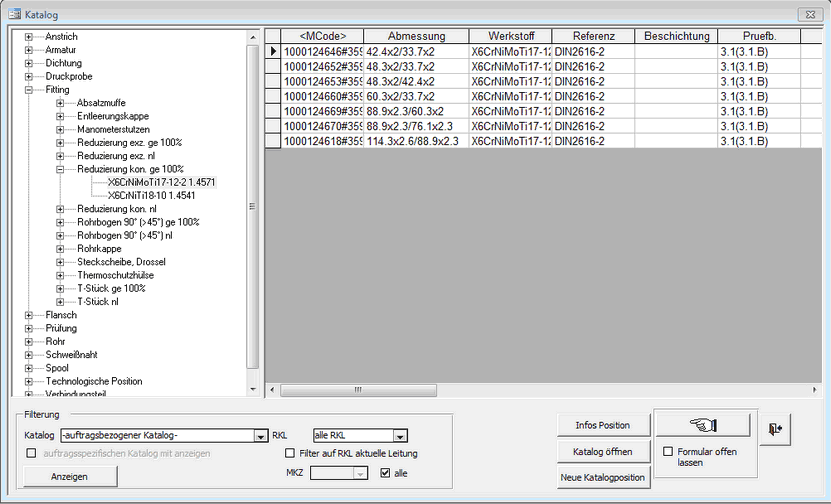Open the Katalog dropdown list
The height and width of the screenshot is (504, 831).
pos(257,435)
